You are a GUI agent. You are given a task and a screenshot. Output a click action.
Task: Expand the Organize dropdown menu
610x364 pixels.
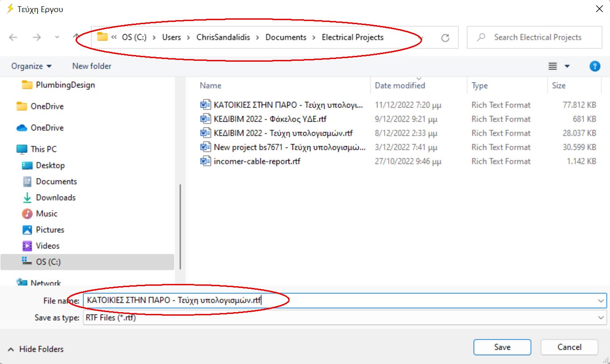[x=31, y=66]
